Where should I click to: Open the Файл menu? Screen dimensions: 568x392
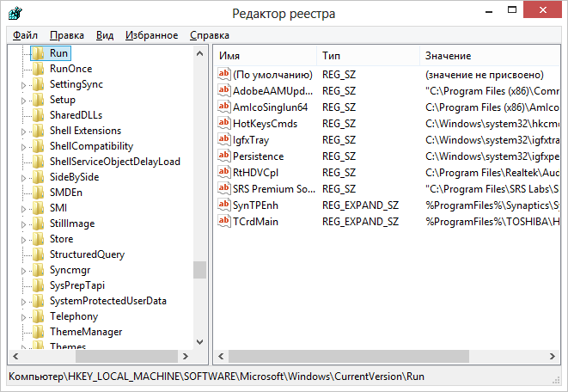pyautogui.click(x=25, y=35)
